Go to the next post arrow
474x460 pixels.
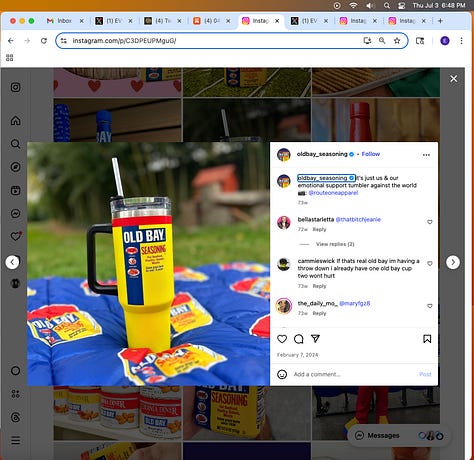(x=453, y=262)
